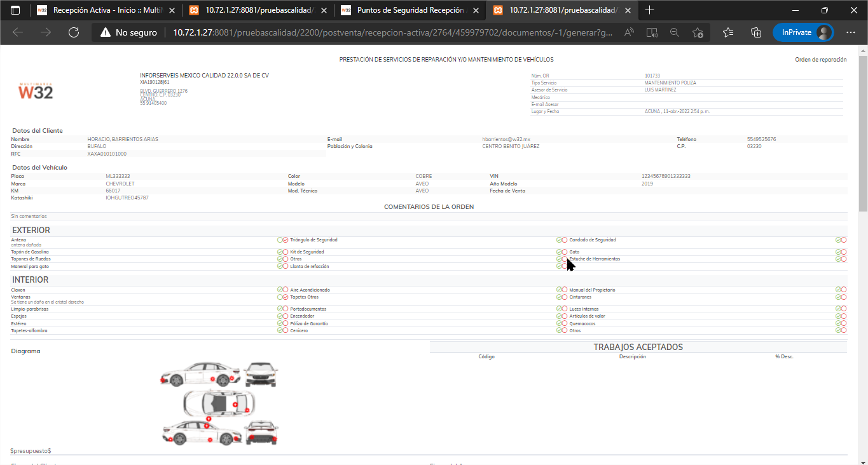This screenshot has width=868, height=465.
Task: Click the plate value ML333333
Action: pyautogui.click(x=118, y=176)
